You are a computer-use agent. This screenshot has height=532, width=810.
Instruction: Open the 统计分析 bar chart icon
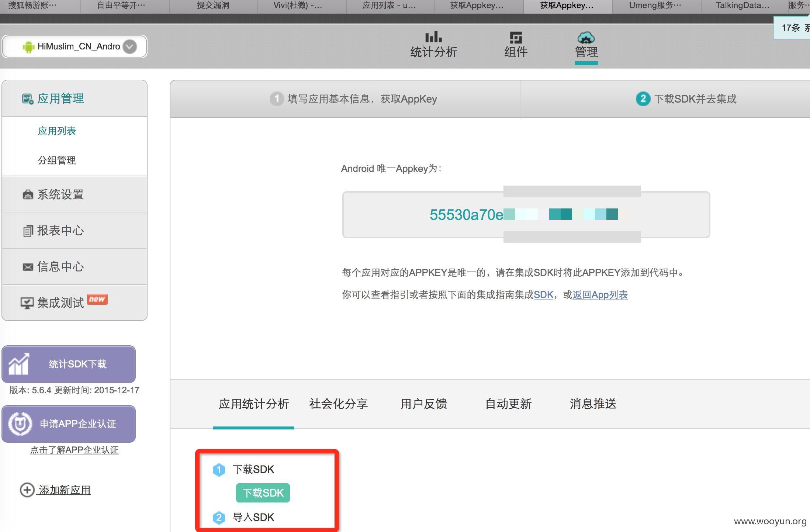[433, 37]
